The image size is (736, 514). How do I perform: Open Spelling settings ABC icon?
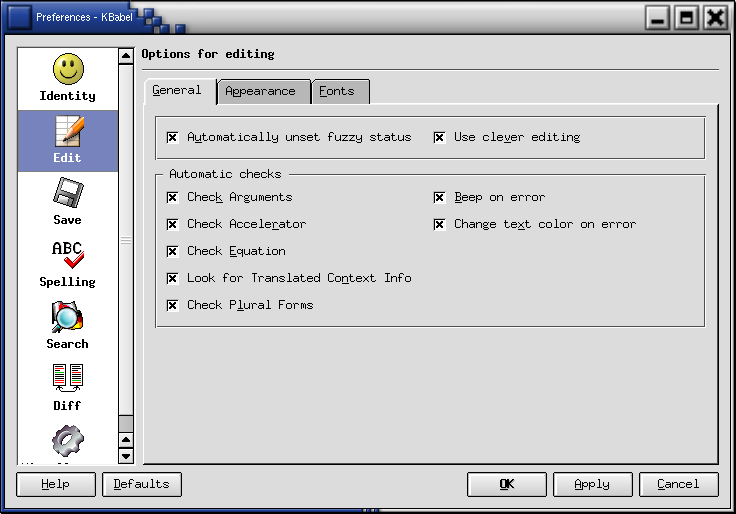point(67,255)
